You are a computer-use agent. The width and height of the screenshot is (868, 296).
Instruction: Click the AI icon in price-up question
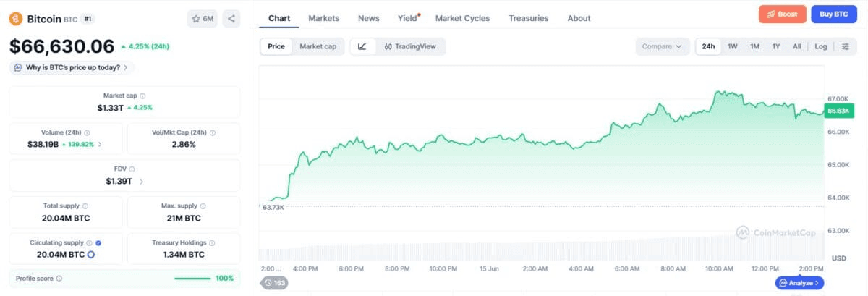click(18, 67)
